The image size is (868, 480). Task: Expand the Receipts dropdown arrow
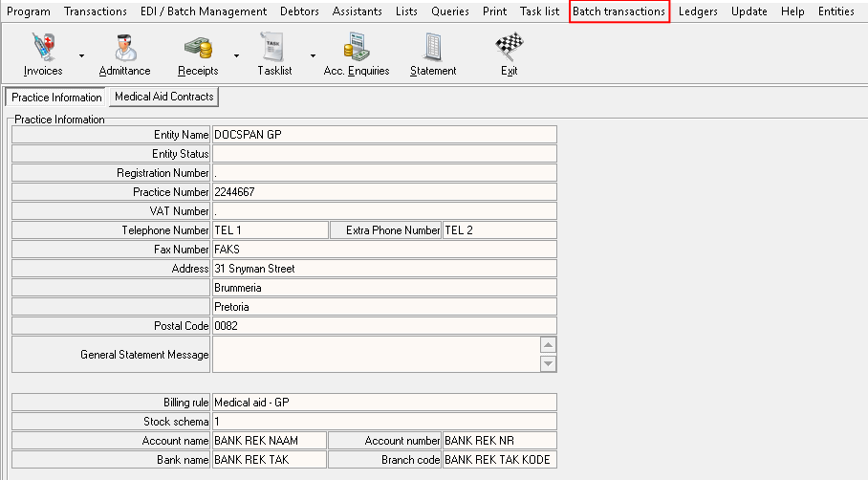click(236, 55)
